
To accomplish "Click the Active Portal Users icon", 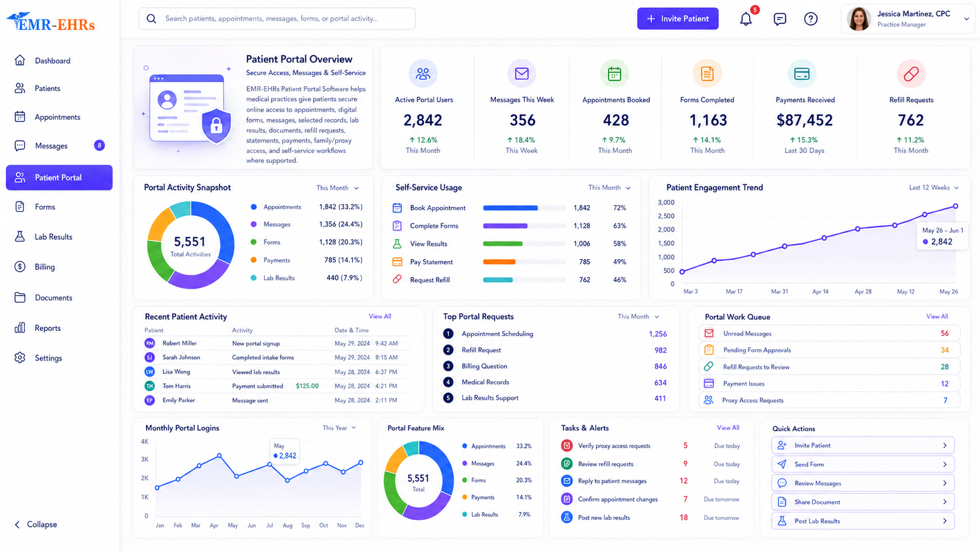I will coord(423,74).
